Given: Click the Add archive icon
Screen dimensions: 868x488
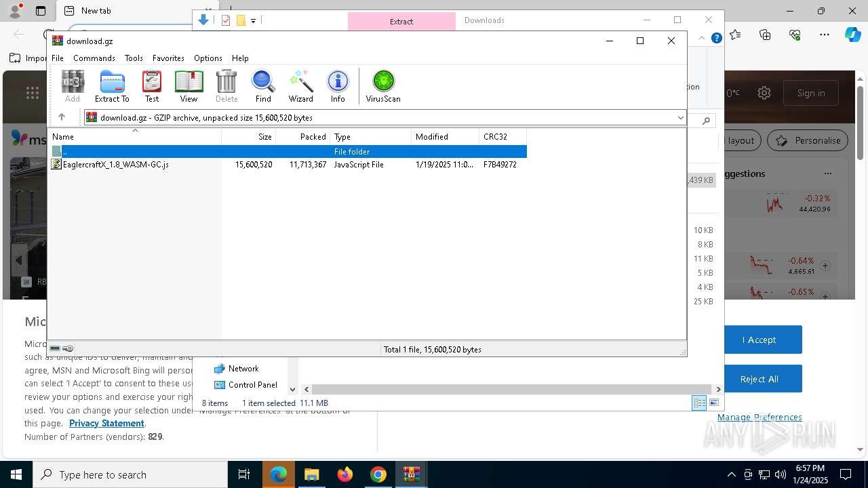Looking at the screenshot, I should [73, 86].
